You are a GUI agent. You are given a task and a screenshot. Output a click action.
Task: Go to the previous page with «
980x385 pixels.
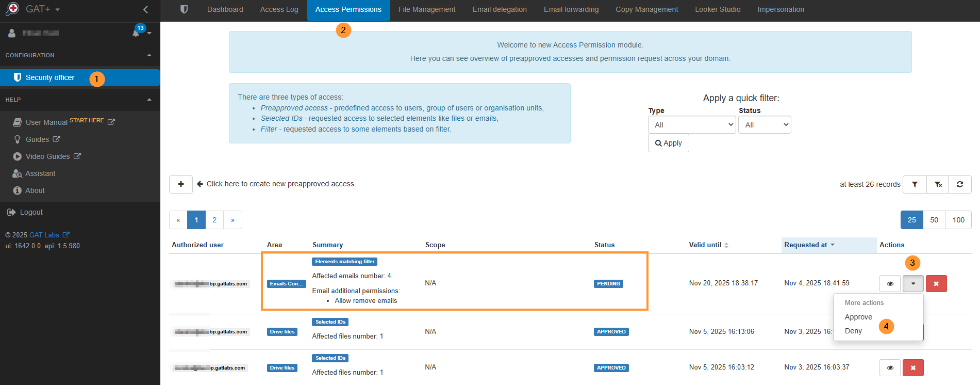[178, 220]
